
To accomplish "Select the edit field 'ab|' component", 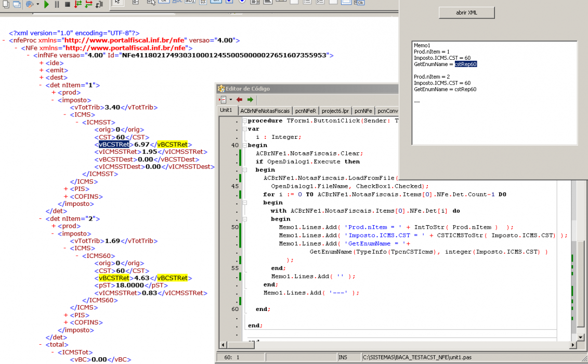I will coord(190,2).
